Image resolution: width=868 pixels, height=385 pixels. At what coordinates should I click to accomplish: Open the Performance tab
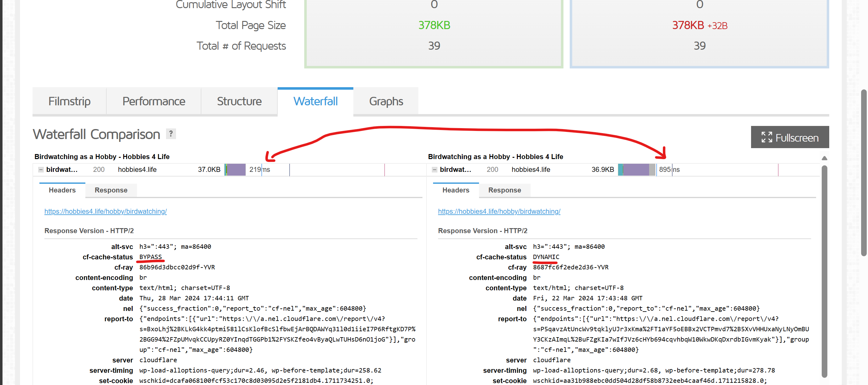point(154,101)
